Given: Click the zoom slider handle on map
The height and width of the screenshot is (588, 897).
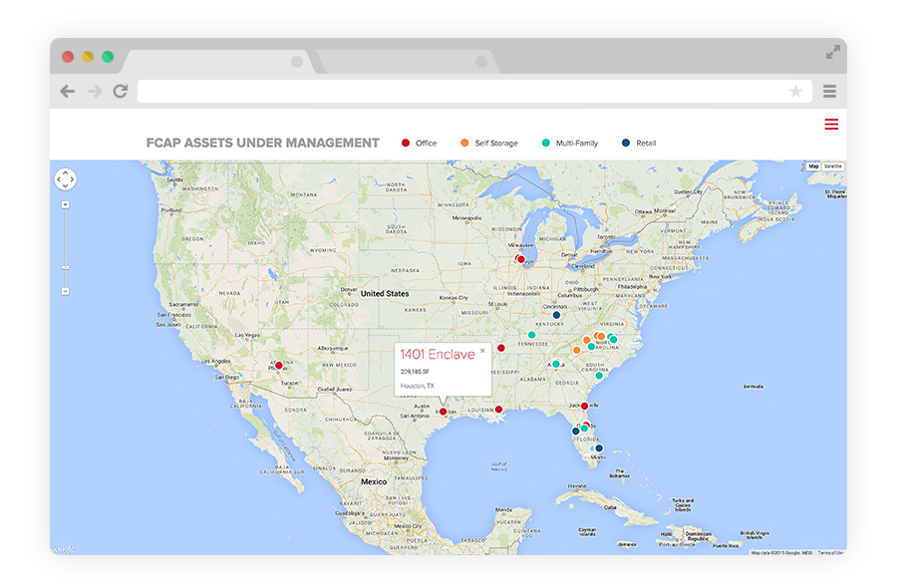Looking at the screenshot, I should point(65,267).
